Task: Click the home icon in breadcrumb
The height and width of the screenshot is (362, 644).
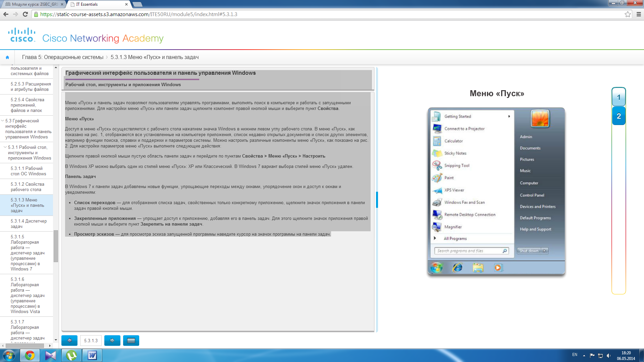Action: [x=7, y=57]
